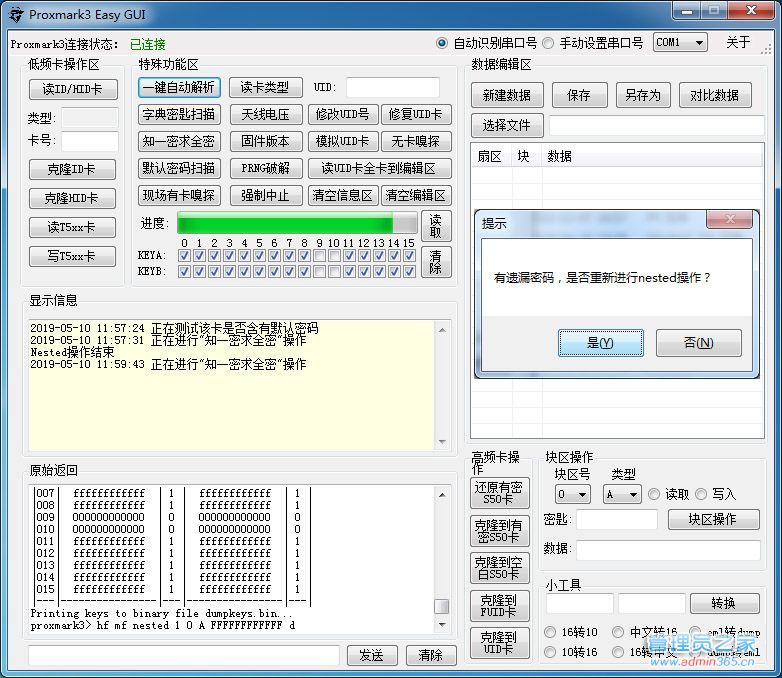The width and height of the screenshot is (782, 678).
Task: Click 读ID/HID卡 button
Action: click(x=73, y=89)
